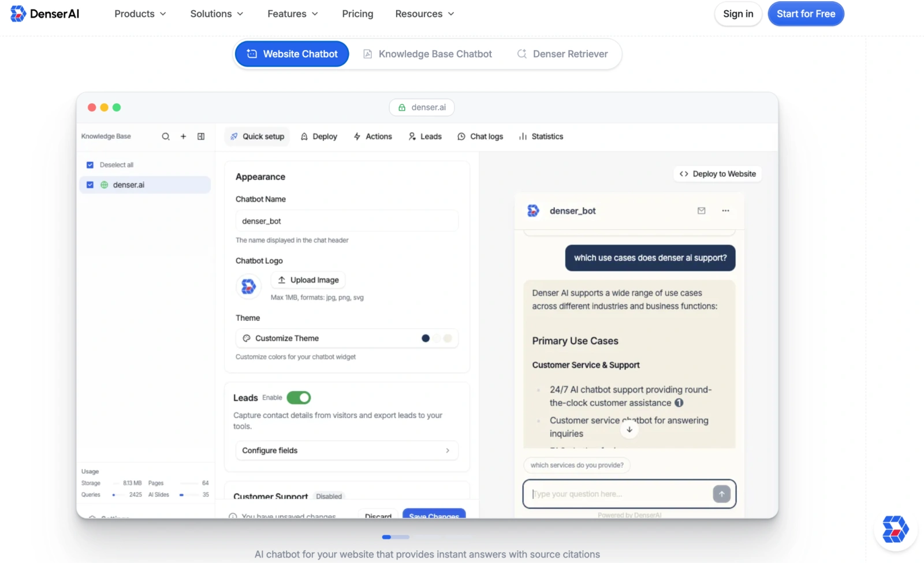Expand the Solutions dropdown menu
Screen dimensions: 924x563
coord(217,14)
